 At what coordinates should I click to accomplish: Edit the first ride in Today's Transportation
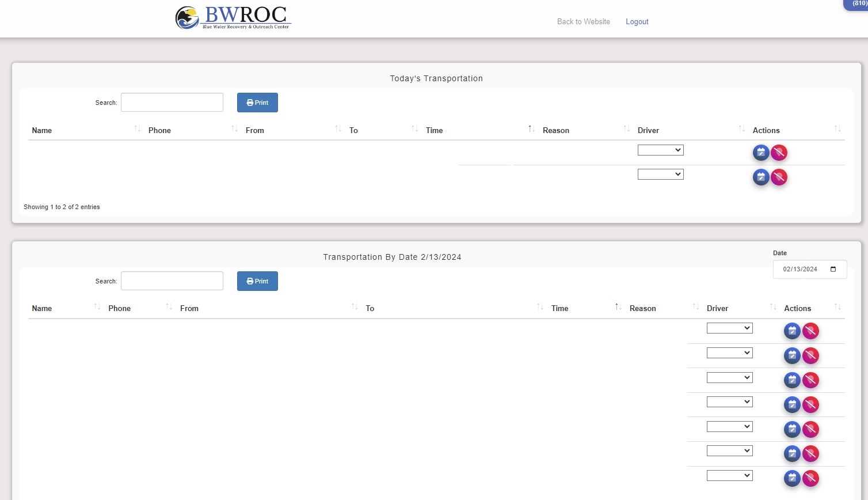761,152
